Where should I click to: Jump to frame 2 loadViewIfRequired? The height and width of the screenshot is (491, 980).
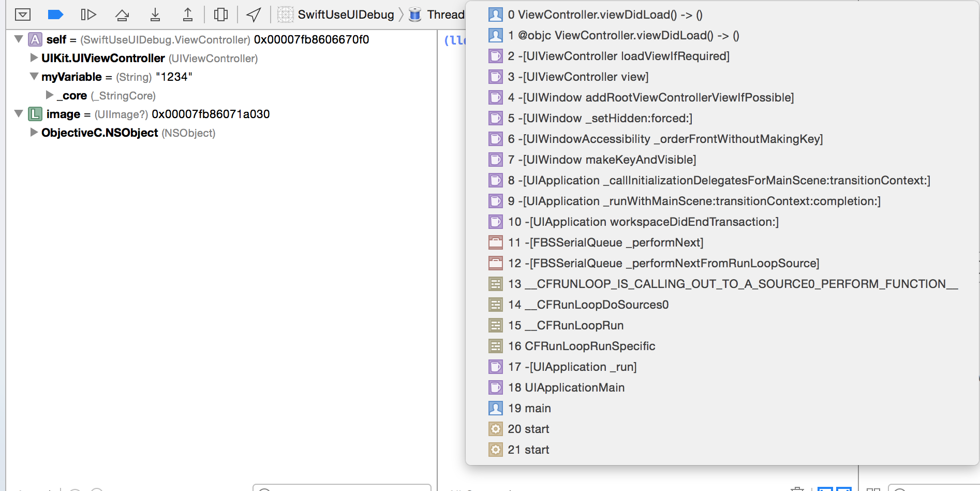(722, 56)
